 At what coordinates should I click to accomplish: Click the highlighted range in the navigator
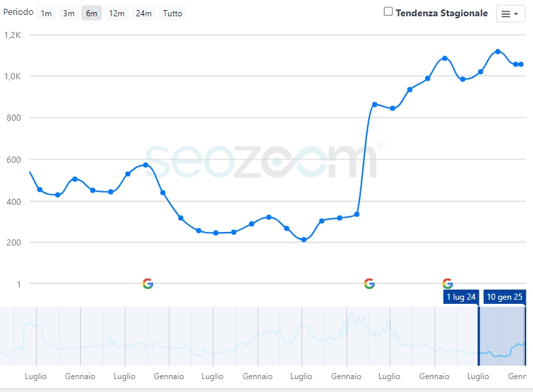tap(502, 336)
